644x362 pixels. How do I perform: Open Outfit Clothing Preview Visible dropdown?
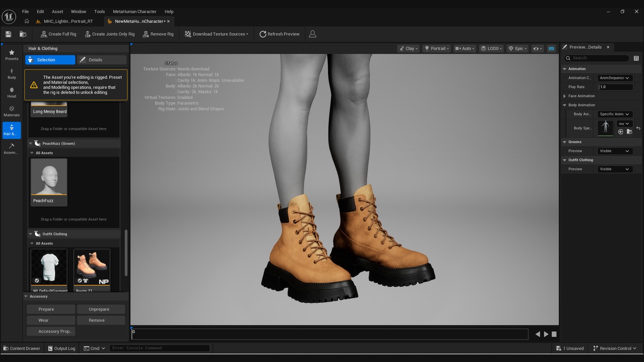pos(614,169)
